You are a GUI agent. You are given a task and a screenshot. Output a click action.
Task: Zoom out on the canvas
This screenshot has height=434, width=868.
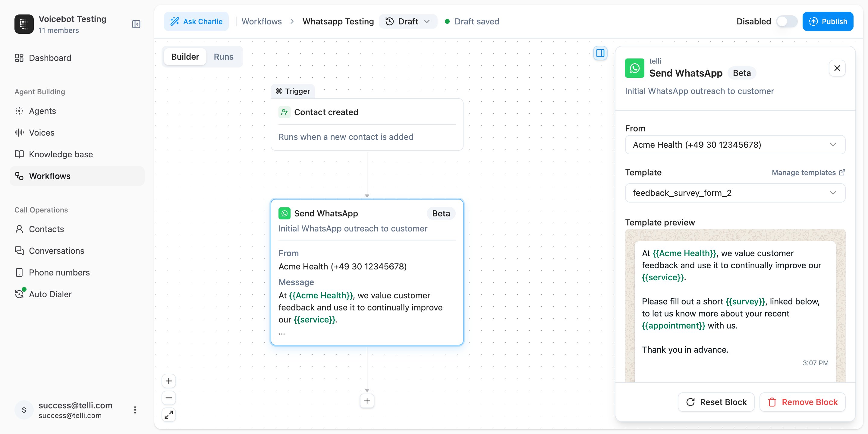(168, 398)
